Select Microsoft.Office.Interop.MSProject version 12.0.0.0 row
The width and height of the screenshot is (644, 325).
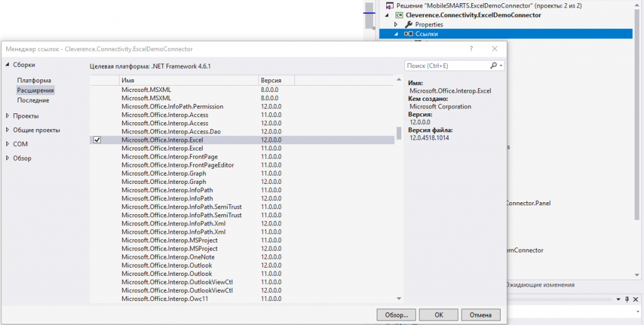[x=242, y=249]
